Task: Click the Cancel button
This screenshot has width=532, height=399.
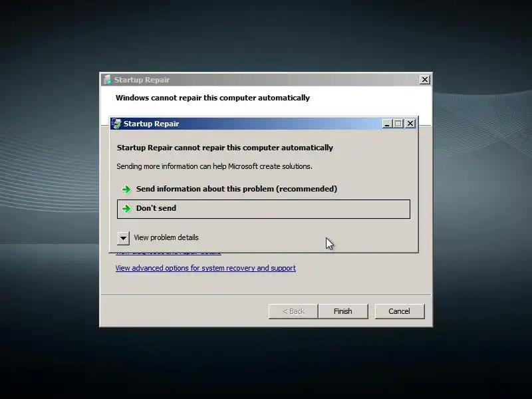Action: [400, 311]
